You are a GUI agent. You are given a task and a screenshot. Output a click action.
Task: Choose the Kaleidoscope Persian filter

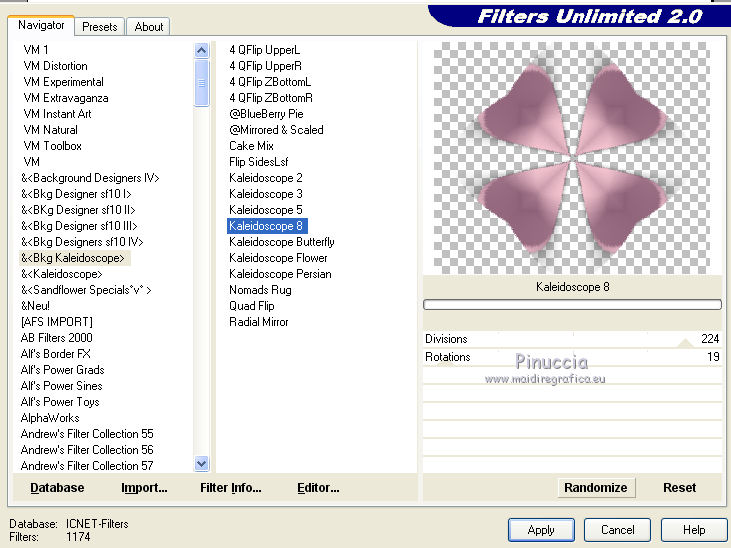pyautogui.click(x=280, y=274)
